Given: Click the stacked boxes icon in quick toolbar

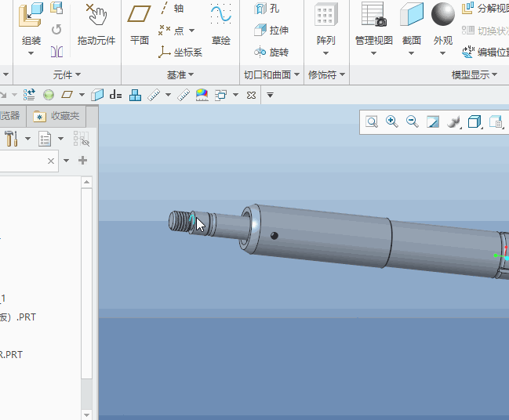Looking at the screenshot, I should pos(135,95).
